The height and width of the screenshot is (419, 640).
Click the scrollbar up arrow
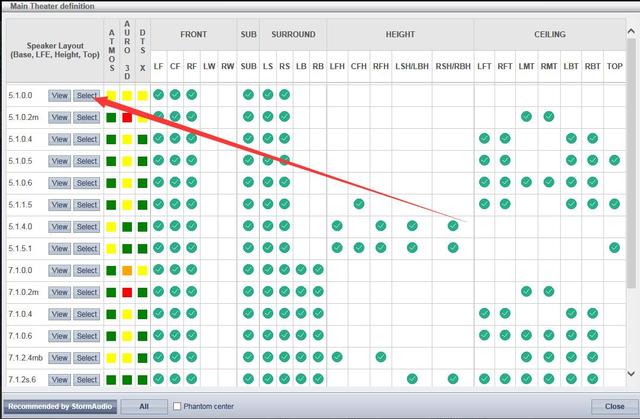631,31
